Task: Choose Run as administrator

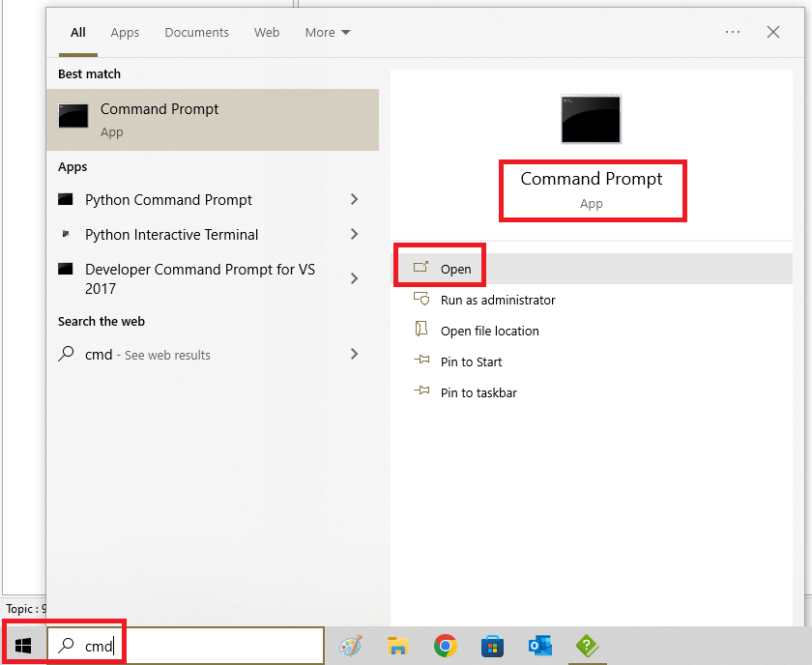Action: pos(498,300)
